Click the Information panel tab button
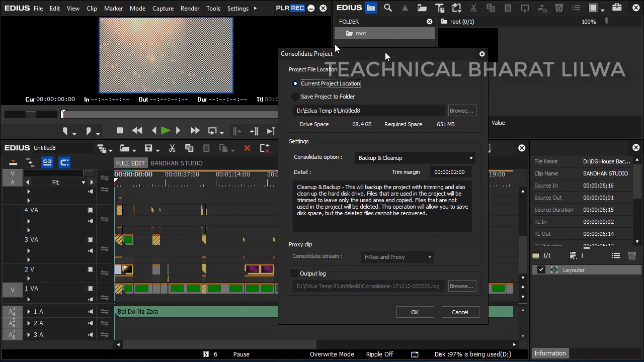Viewport: 644px width, 362px height. (x=550, y=353)
